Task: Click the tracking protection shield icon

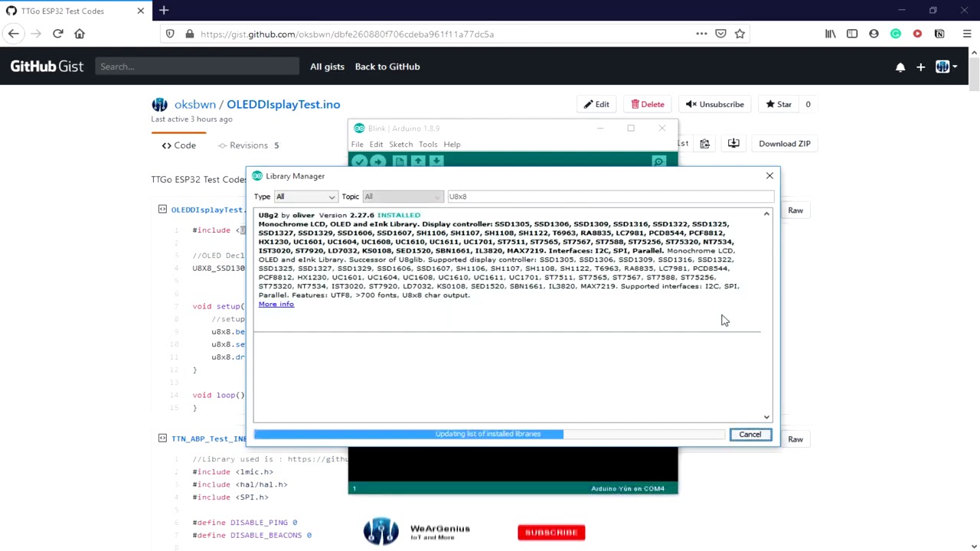Action: [170, 34]
